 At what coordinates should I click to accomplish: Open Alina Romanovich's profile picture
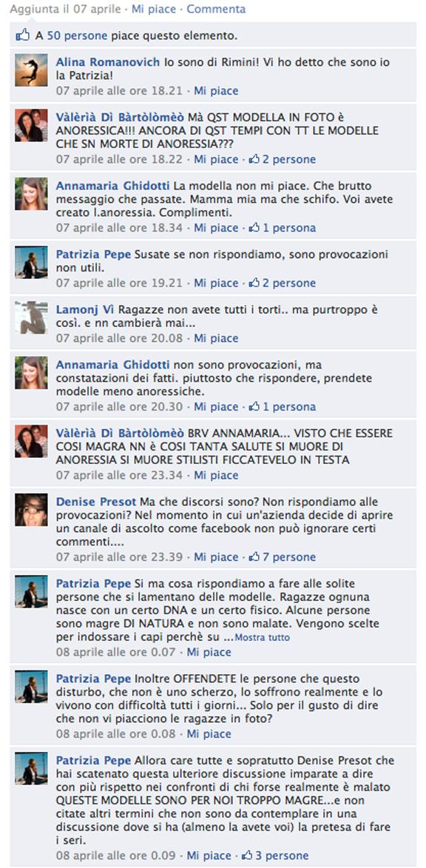[31, 70]
